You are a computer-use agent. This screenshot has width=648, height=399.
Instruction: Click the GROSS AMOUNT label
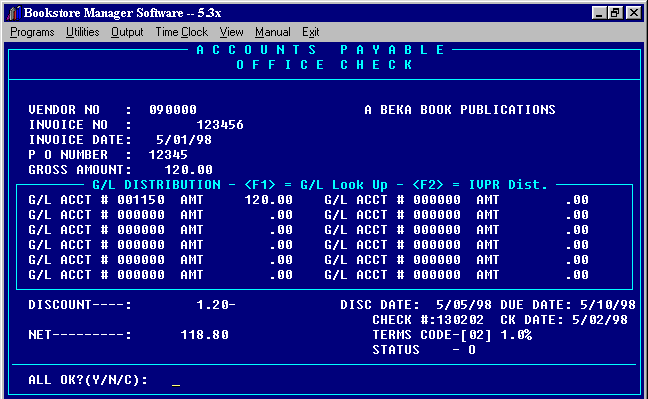pos(79,170)
